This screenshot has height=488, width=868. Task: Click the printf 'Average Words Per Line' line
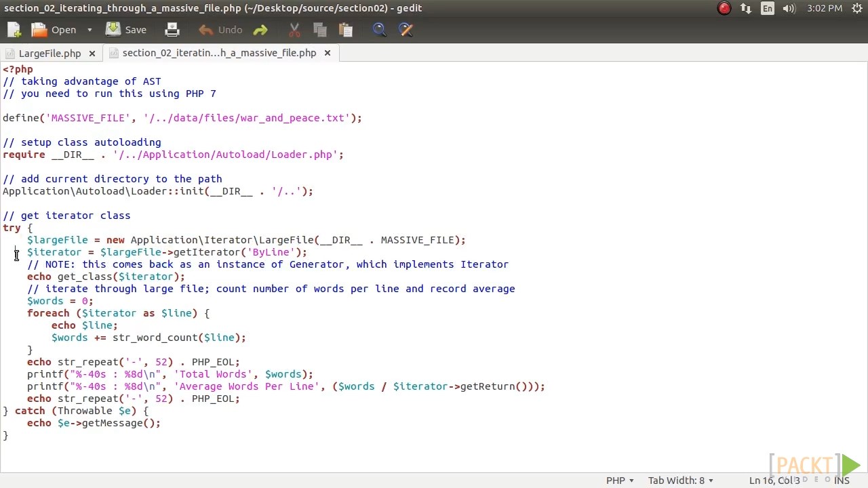(x=286, y=386)
